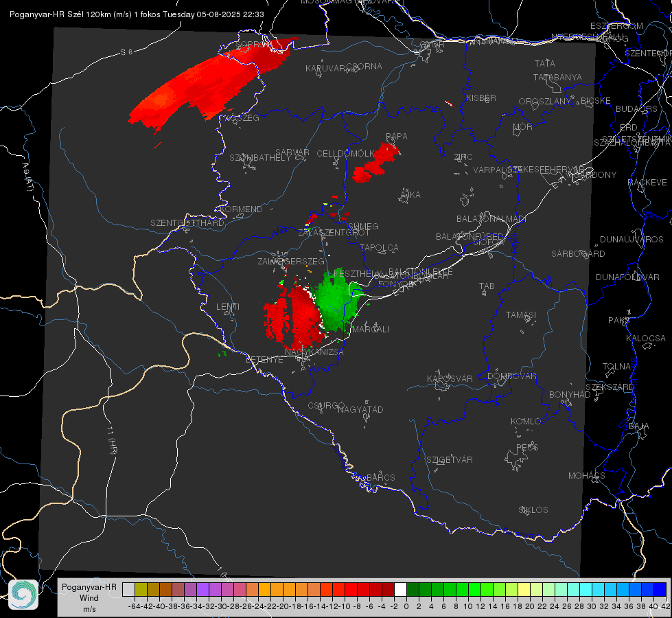This screenshot has width=672, height=618.
Task: Click the red echo below Pápa
Action: click(375, 163)
